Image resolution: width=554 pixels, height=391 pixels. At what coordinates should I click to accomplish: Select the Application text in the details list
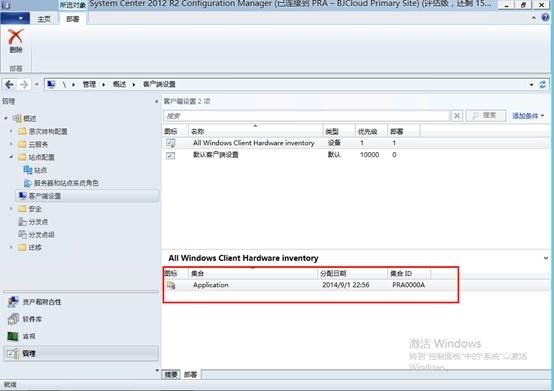click(211, 285)
